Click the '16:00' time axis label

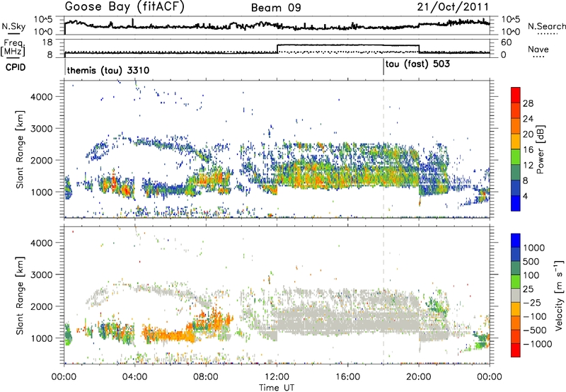click(347, 376)
